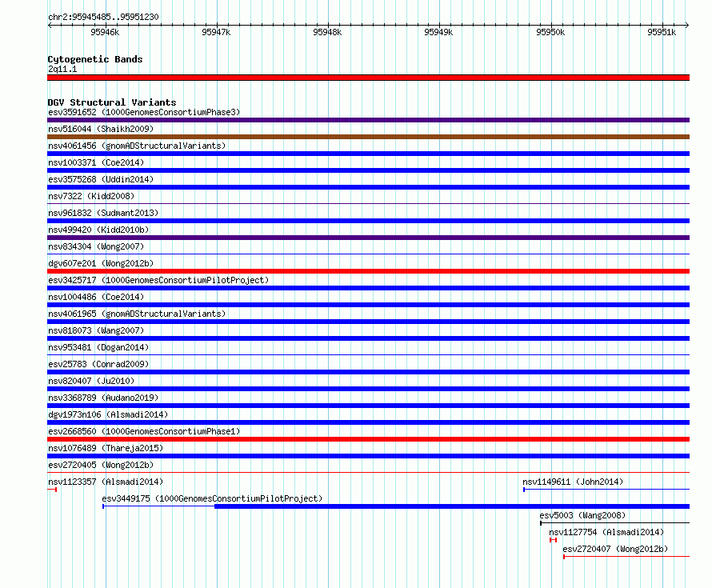Select the 2q11.1 band label

(x=62, y=69)
